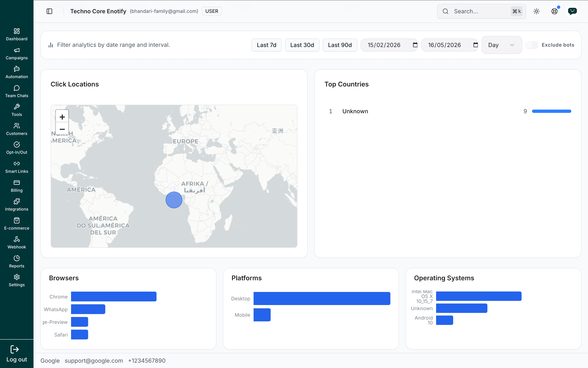This screenshot has height=368, width=588.
Task: Click the ⌘K shortcut badge
Action: [517, 11]
